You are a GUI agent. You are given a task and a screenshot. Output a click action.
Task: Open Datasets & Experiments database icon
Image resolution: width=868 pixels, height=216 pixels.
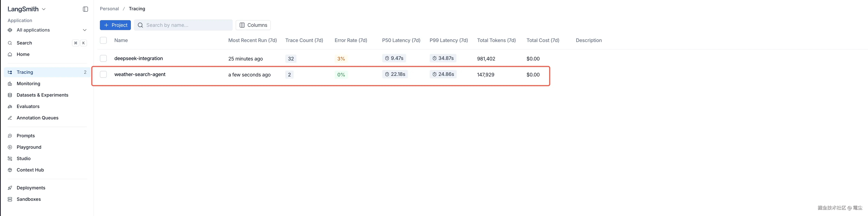(10, 95)
